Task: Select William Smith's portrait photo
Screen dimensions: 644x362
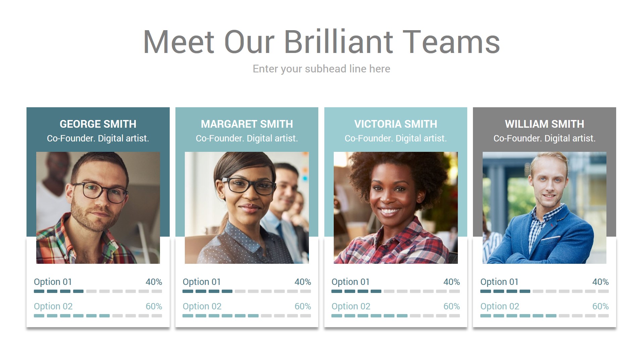Action: 544,208
